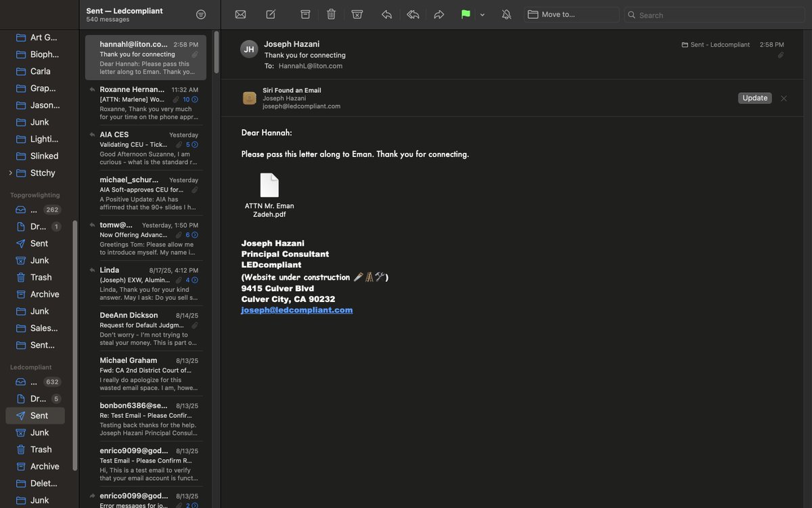This screenshot has height=508, width=812.
Task: Open Topgrowlighting Drafts with 1 item
Action: pyautogui.click(x=38, y=226)
